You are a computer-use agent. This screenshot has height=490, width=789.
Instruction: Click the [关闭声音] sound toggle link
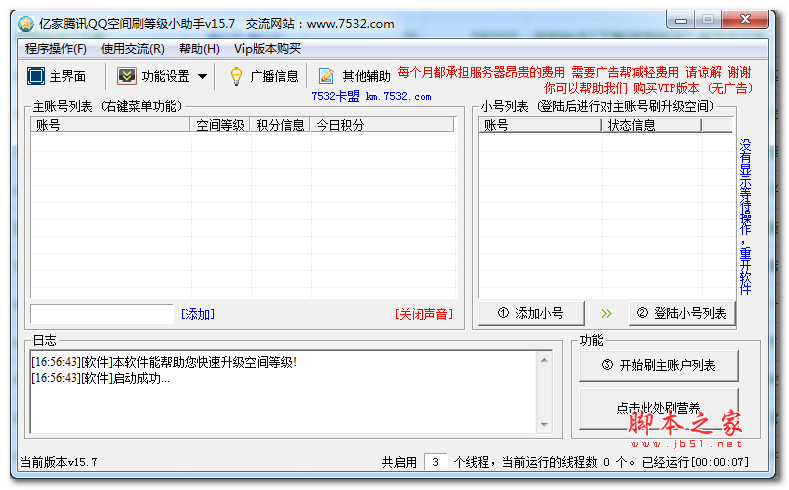pyautogui.click(x=424, y=314)
